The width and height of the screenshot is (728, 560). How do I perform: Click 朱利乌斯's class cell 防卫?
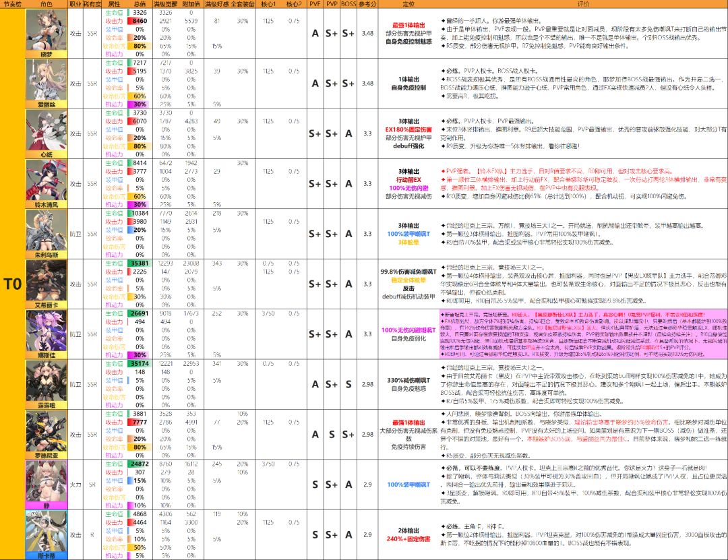pyautogui.click(x=75, y=234)
